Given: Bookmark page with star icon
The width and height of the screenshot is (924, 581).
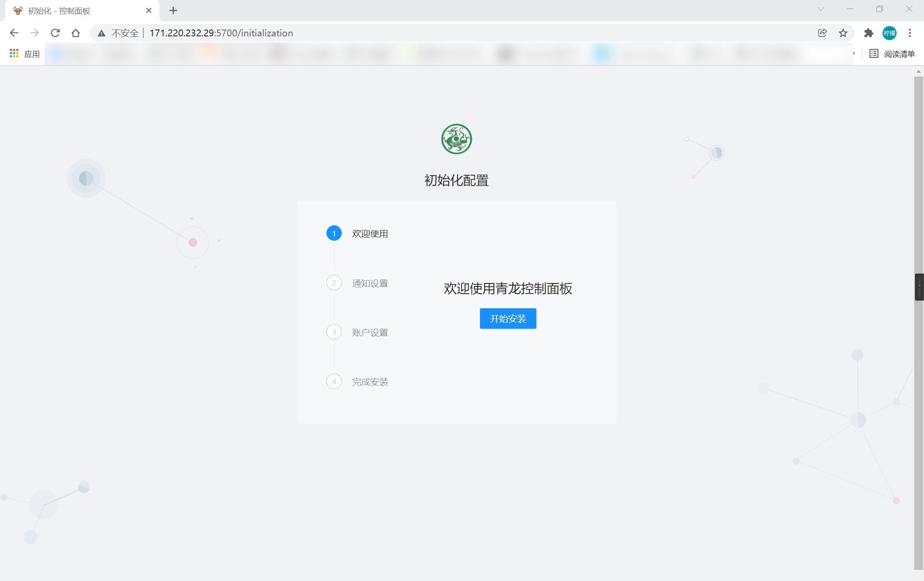Looking at the screenshot, I should coord(843,33).
